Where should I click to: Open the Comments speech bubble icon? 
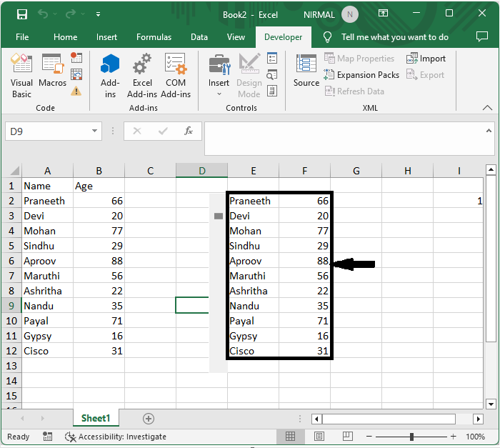482,36
